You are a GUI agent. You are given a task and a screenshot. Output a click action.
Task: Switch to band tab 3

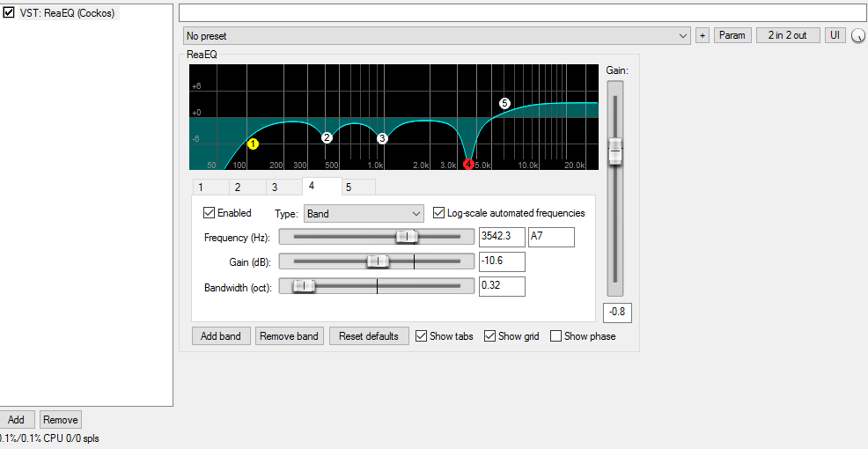coord(284,188)
